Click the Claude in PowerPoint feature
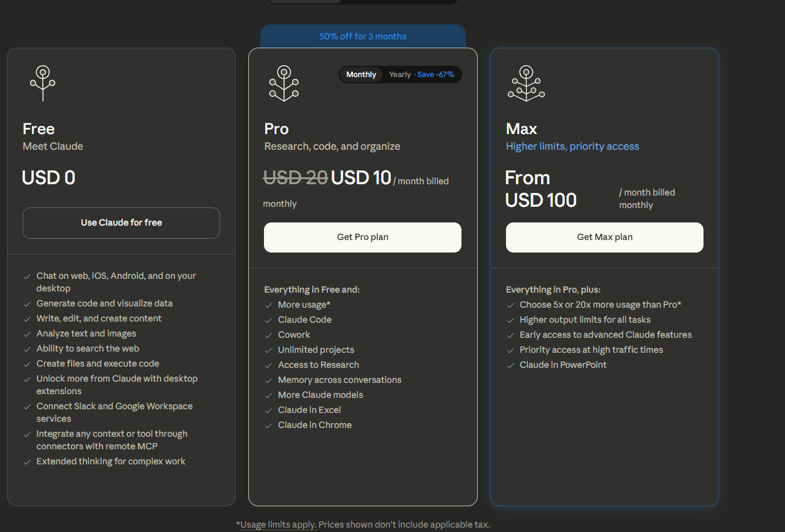Screen dimensions: 785x532 [x=563, y=365]
